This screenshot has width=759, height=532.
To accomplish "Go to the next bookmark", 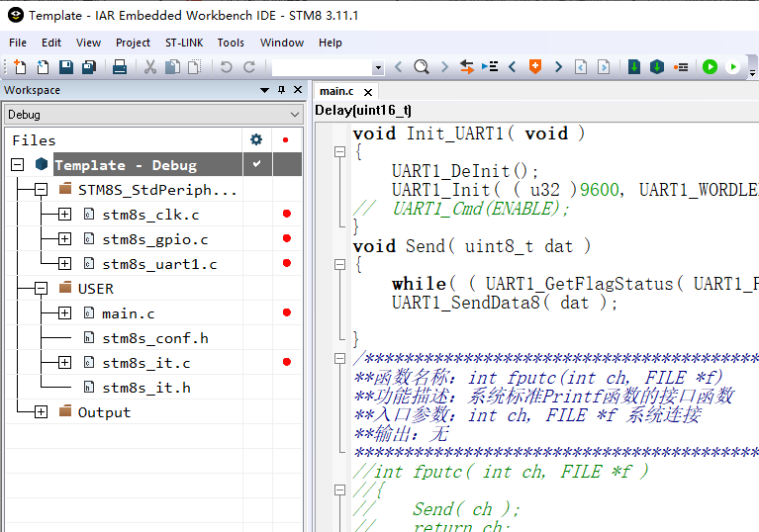I will pyautogui.click(x=558, y=66).
